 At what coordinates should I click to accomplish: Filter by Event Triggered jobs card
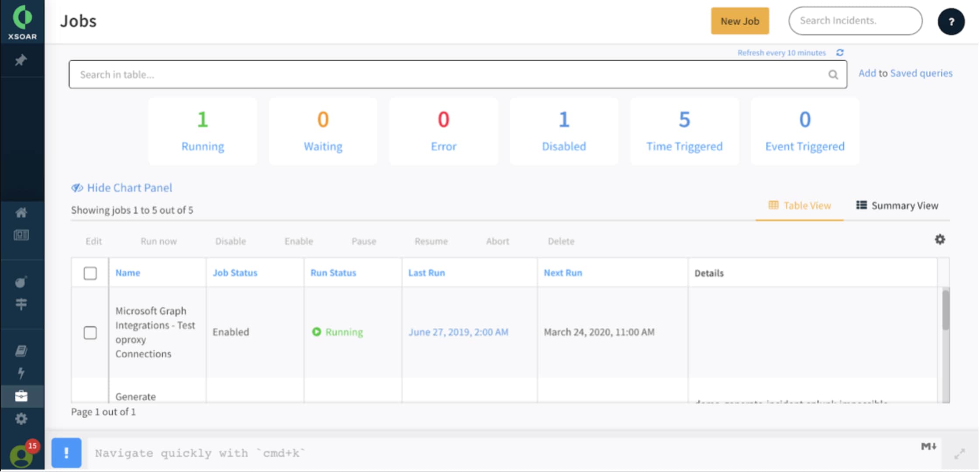click(805, 131)
